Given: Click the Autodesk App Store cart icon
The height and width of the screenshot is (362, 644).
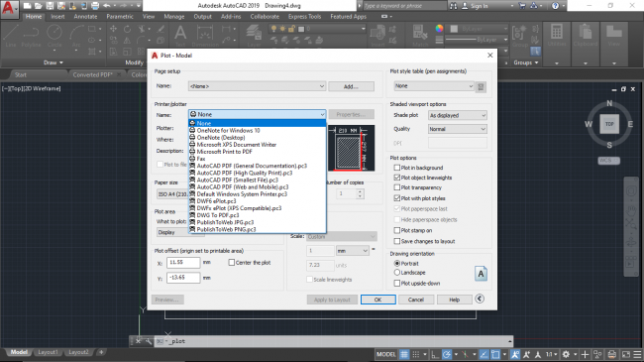Looking at the screenshot, I should pyautogui.click(x=522, y=6).
